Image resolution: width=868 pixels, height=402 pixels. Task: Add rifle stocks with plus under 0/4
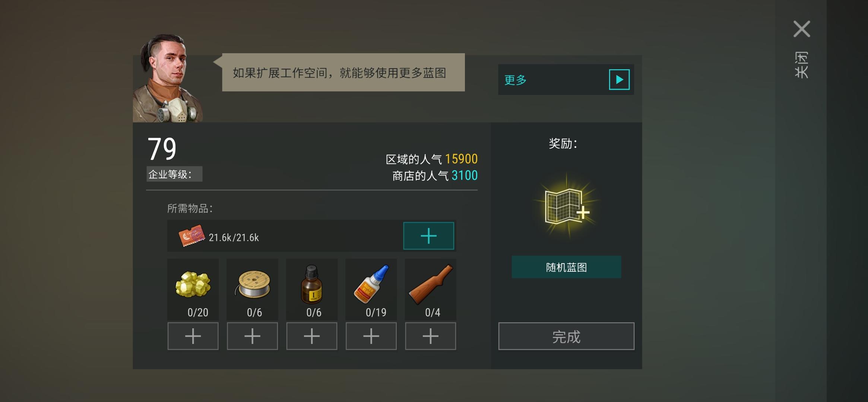431,336
